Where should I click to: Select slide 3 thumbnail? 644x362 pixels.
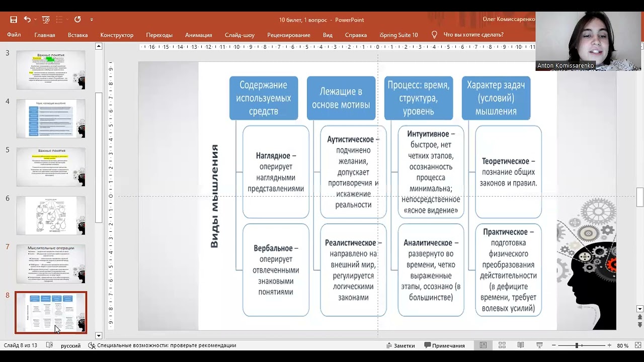[x=51, y=70]
